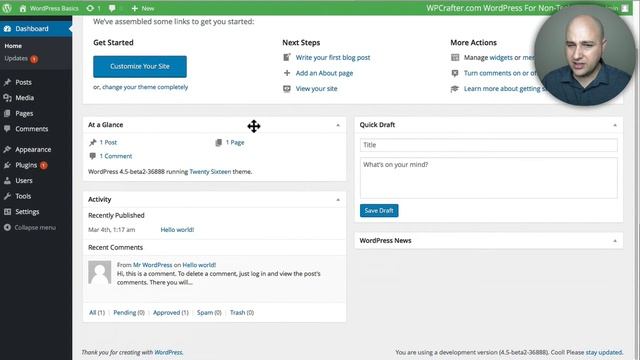Click the View your site link
Viewport: 640px width, 360px height.
316,89
